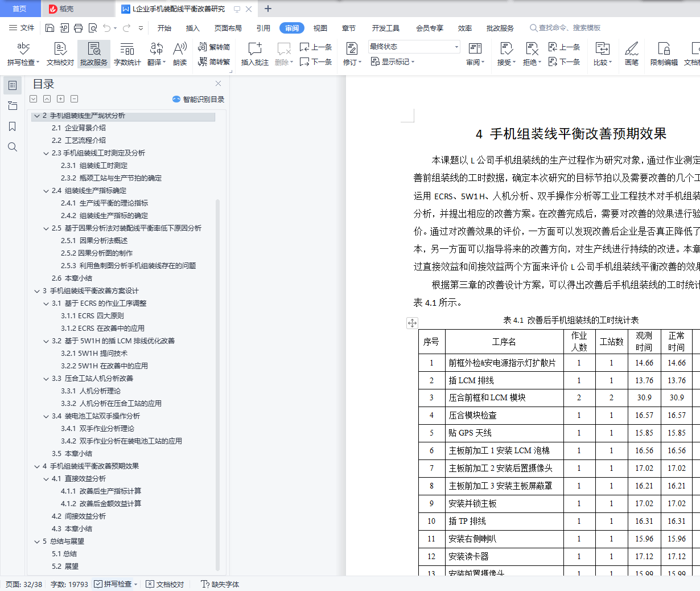Open the 比较 compare documents tool
The width and height of the screenshot is (700, 591).
(x=602, y=54)
